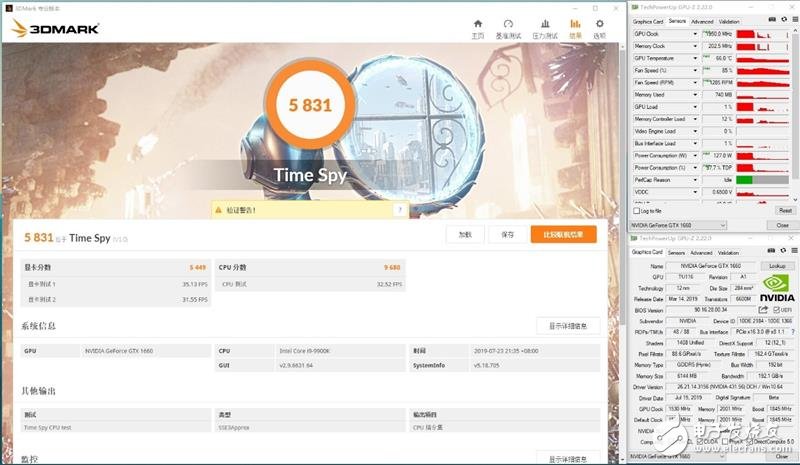
Task: Open the Home icon in 3DMark navigation
Action: pos(478,23)
